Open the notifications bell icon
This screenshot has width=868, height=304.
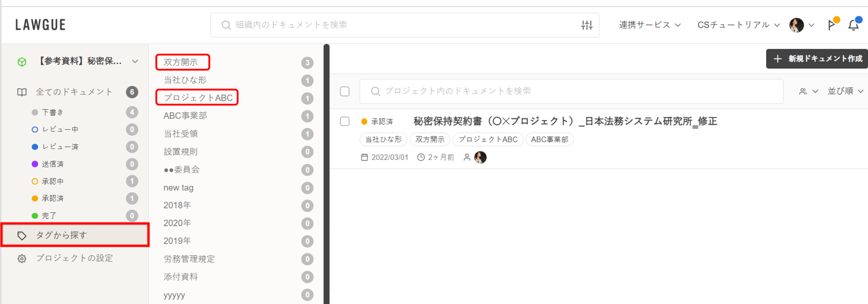[x=853, y=25]
